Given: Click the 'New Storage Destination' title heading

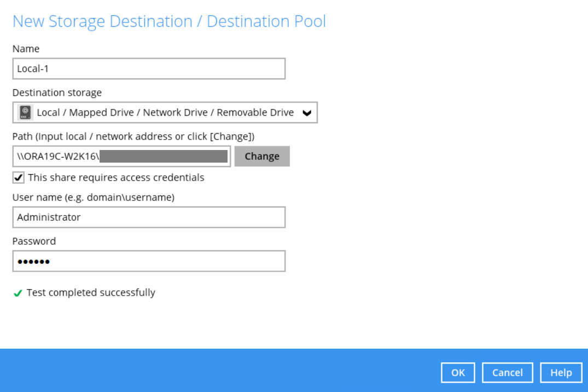Looking at the screenshot, I should tap(169, 21).
